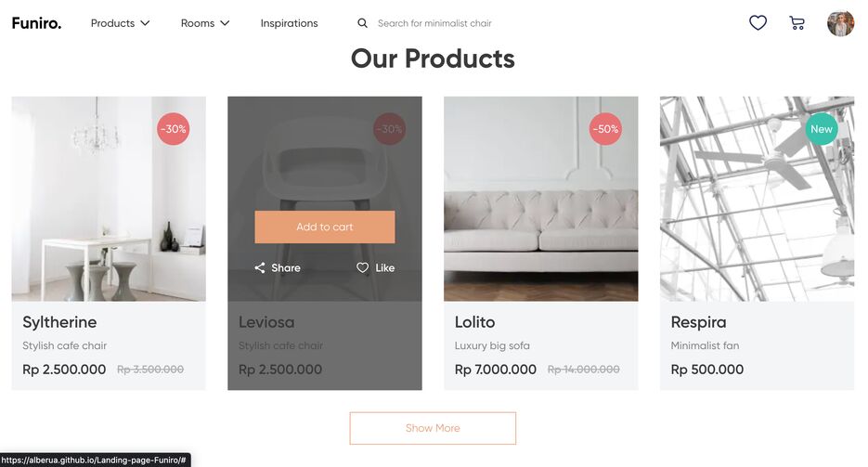
Task: Click the share icon on Leviosa card
Action: tap(260, 267)
